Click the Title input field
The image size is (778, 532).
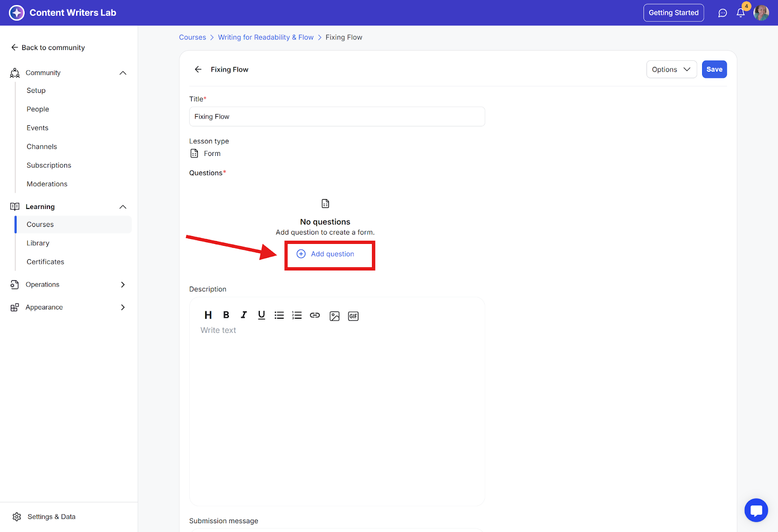click(x=337, y=117)
